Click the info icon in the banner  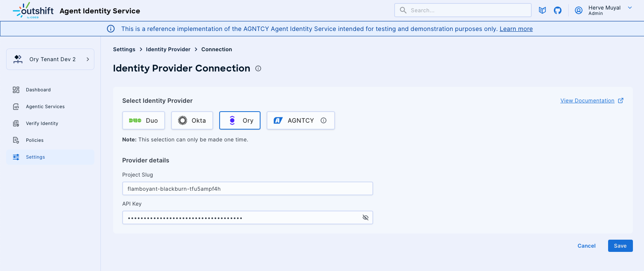pos(111,29)
